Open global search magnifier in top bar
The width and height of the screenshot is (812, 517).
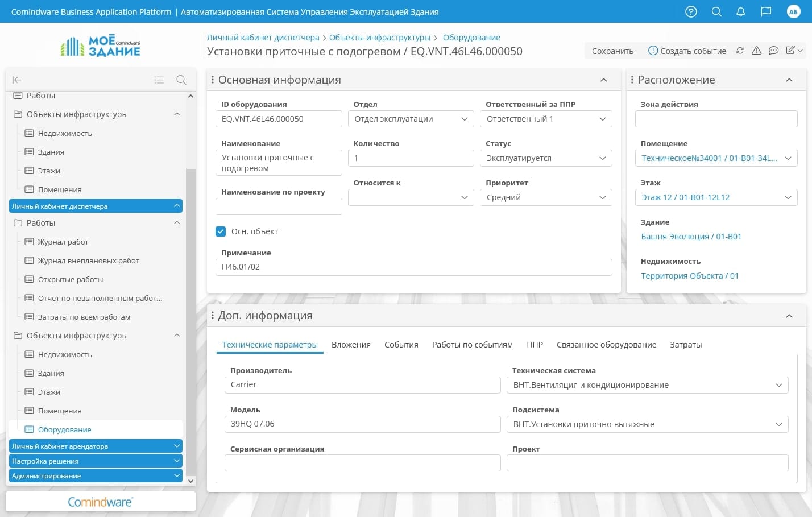(716, 11)
